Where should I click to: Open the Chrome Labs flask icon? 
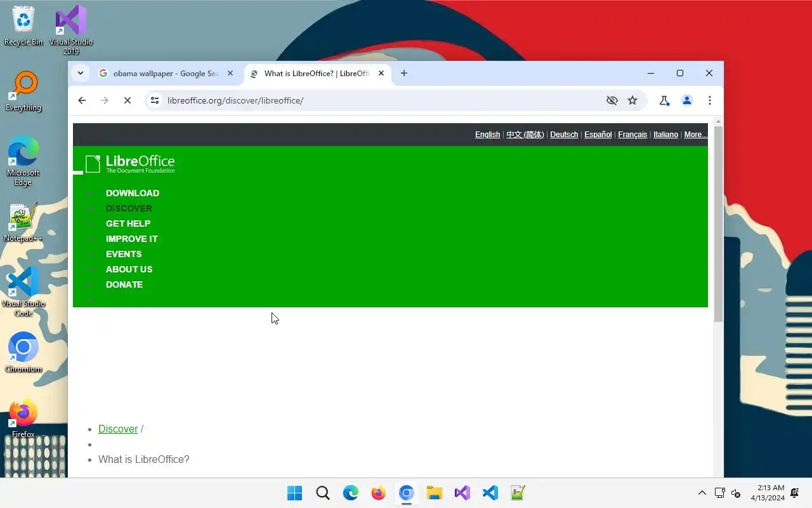tap(664, 100)
